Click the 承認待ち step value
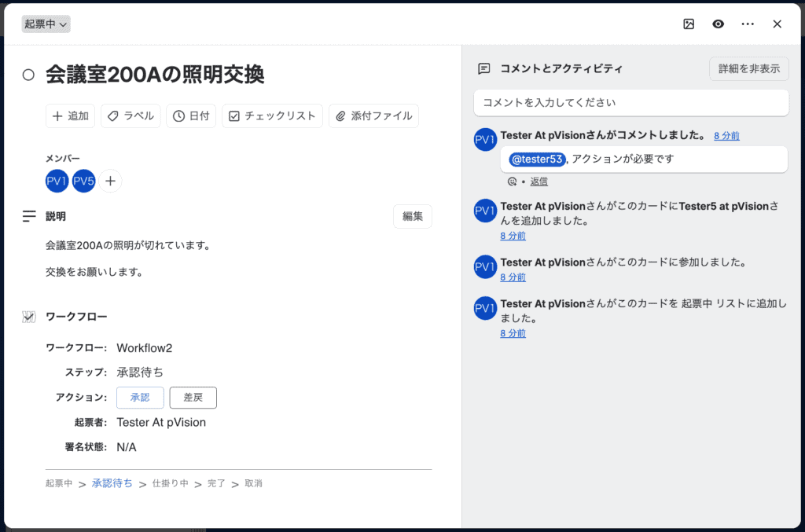 [140, 372]
